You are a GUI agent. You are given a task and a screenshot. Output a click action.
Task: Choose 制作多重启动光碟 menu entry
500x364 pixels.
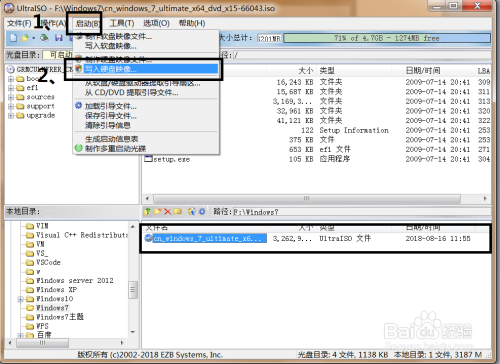coord(146,148)
